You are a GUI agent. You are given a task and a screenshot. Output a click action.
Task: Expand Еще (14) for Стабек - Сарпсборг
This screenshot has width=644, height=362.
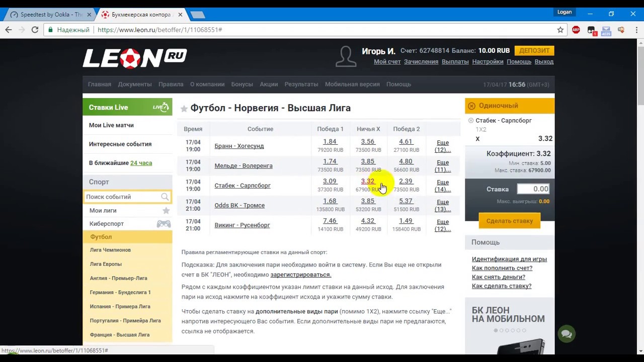[443, 186]
